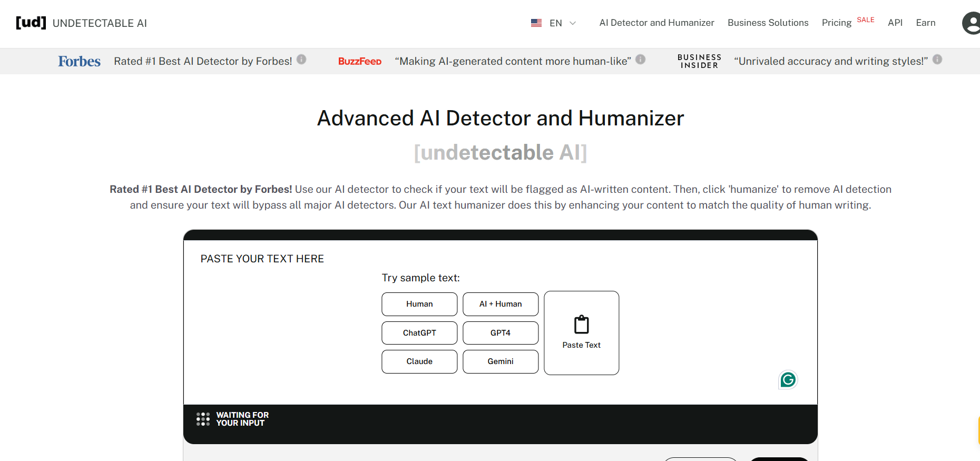Load the GPT4 sample text
Screen dimensions: 980x461
pos(501,333)
